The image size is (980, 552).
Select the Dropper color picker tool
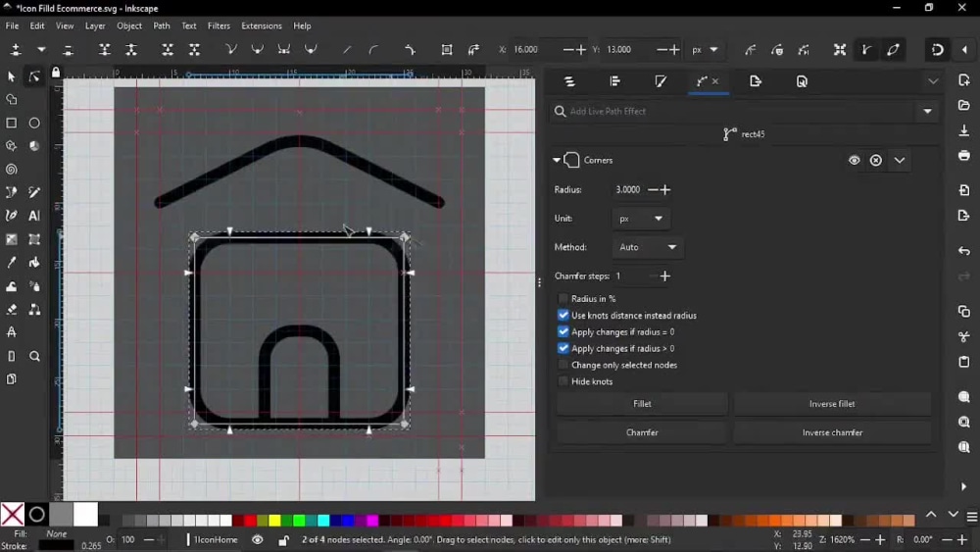11,263
